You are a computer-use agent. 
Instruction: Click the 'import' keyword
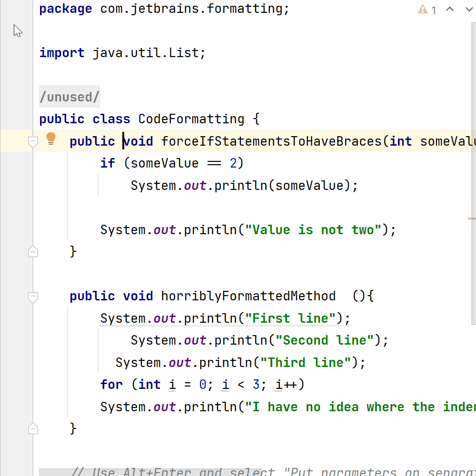61,53
